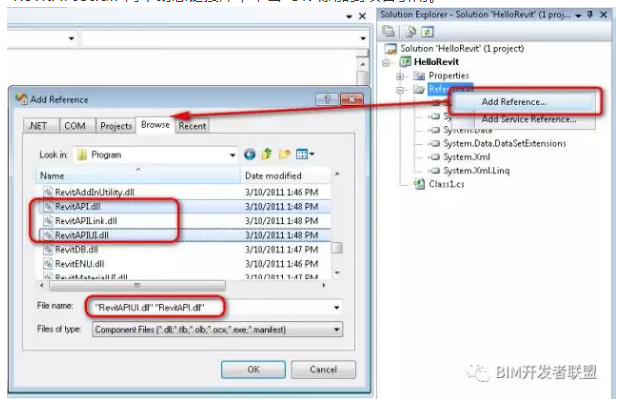Click Refresh icon in Solution Explorer toolbar

[427, 31]
